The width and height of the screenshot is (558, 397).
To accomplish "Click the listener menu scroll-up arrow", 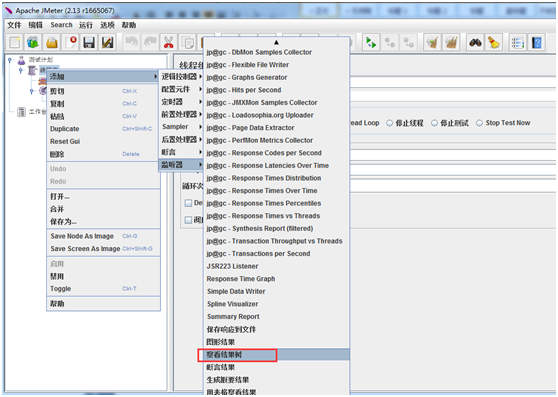I will (277, 42).
